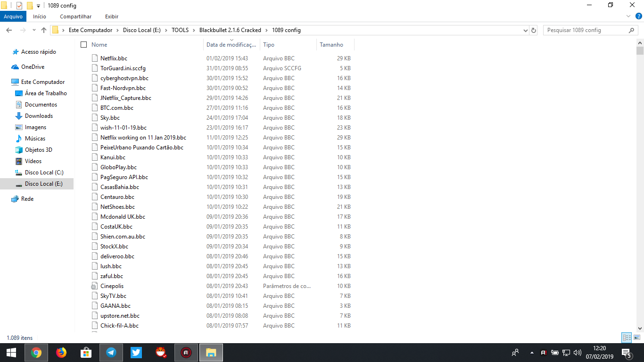Select PagSeguro API.bbc file
This screenshot has width=644, height=362.
coord(124,177)
